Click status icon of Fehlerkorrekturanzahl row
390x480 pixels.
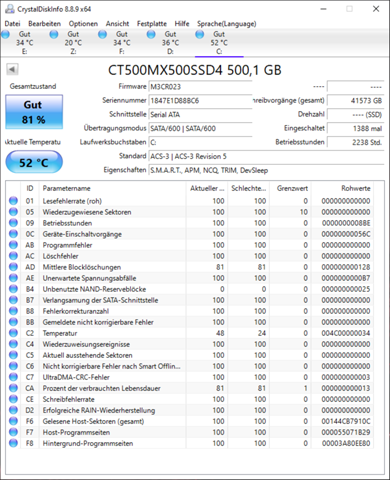click(13, 311)
